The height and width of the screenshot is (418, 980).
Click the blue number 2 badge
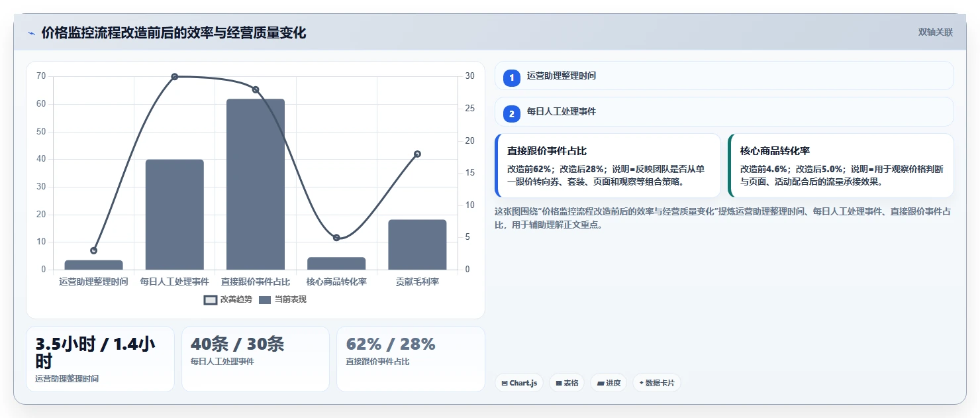pyautogui.click(x=511, y=113)
